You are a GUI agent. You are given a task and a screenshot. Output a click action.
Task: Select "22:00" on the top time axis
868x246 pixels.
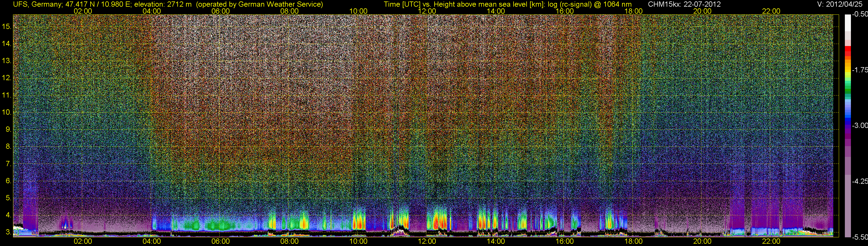pyautogui.click(x=771, y=11)
